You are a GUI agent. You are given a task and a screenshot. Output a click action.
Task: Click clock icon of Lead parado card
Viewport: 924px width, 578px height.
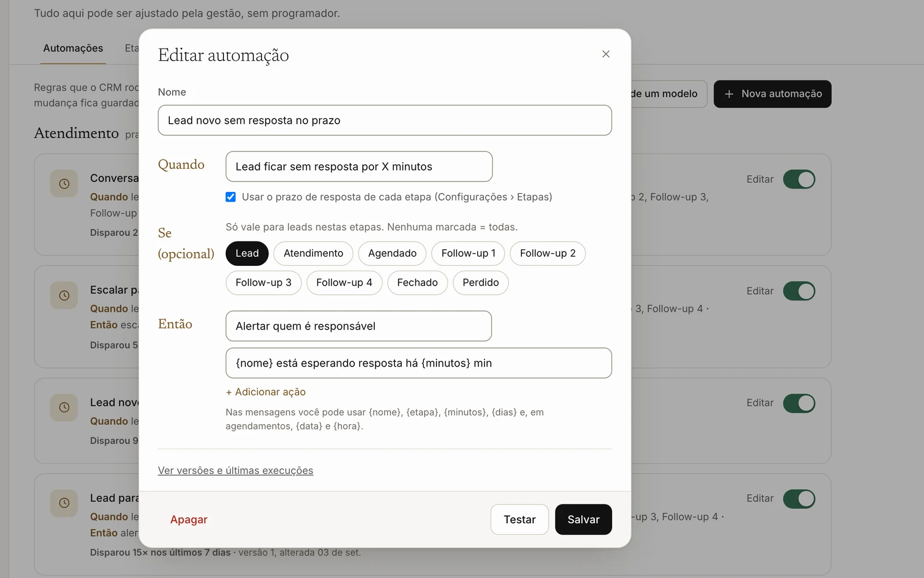[x=64, y=503]
